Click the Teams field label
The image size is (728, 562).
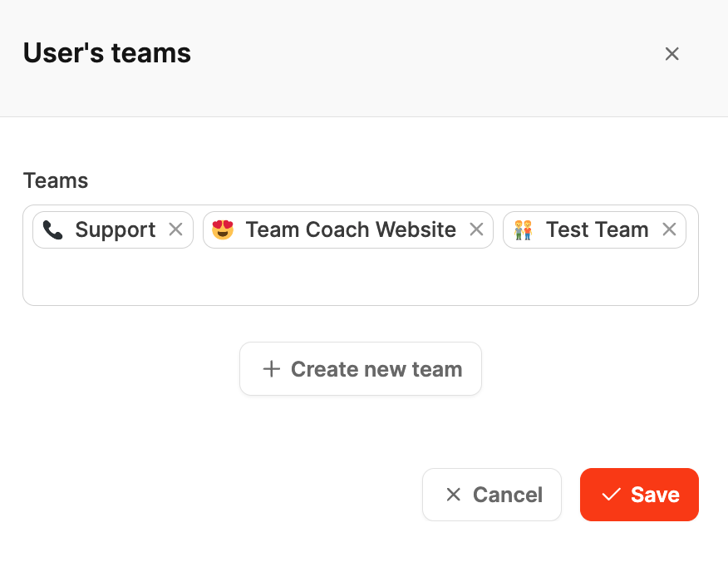[x=56, y=180]
